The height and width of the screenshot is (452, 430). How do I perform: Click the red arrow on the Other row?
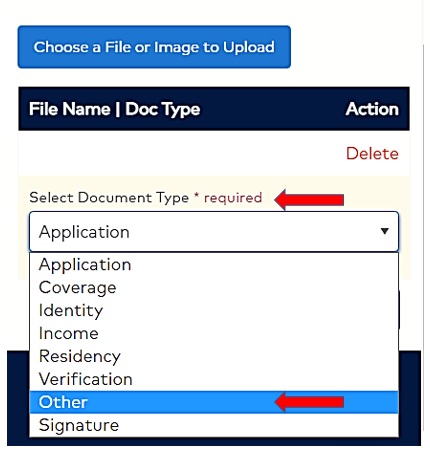(309, 402)
